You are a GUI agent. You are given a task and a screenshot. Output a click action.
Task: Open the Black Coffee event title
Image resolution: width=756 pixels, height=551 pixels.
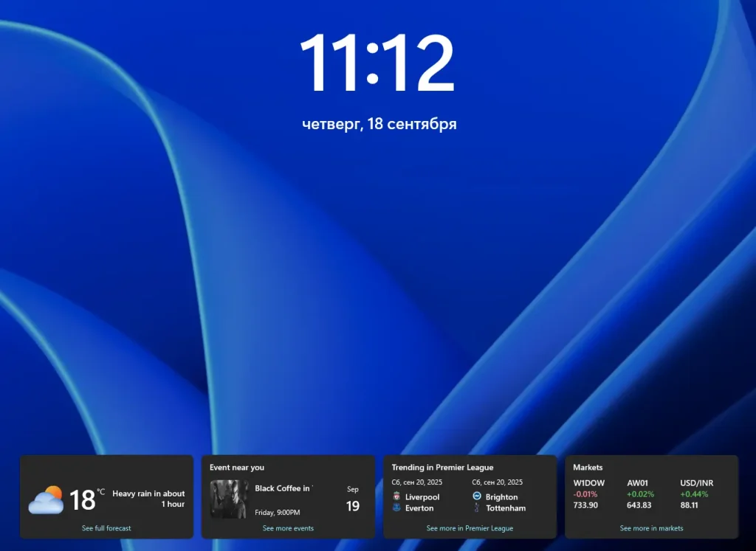pos(283,488)
